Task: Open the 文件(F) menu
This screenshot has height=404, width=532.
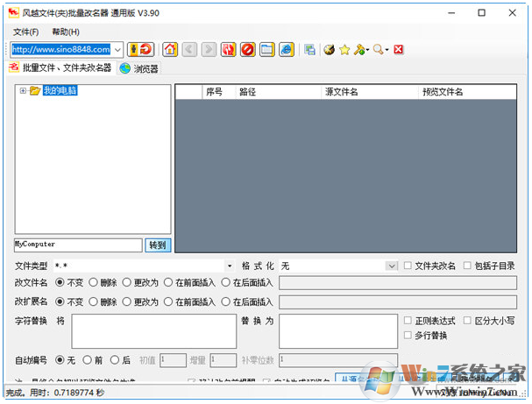Action: tap(25, 32)
